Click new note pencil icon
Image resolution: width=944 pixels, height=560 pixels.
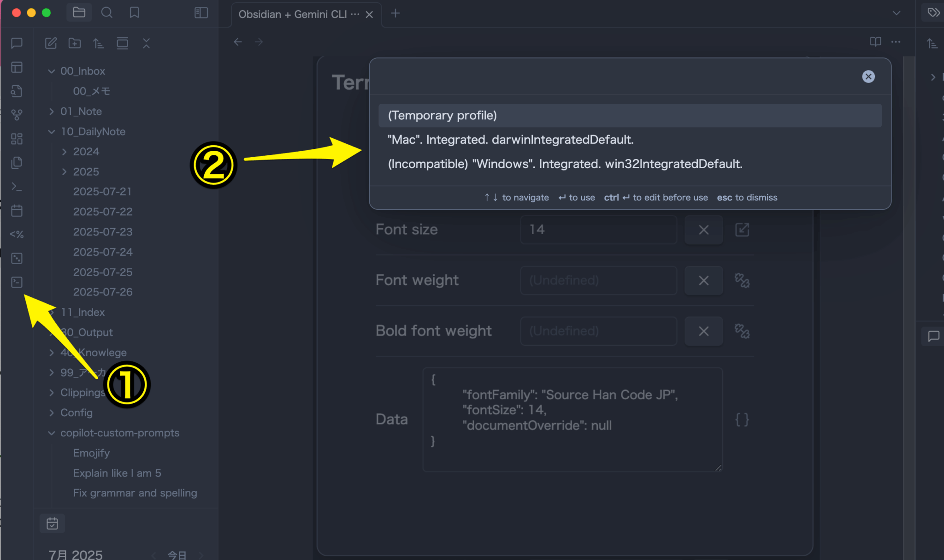tap(51, 43)
